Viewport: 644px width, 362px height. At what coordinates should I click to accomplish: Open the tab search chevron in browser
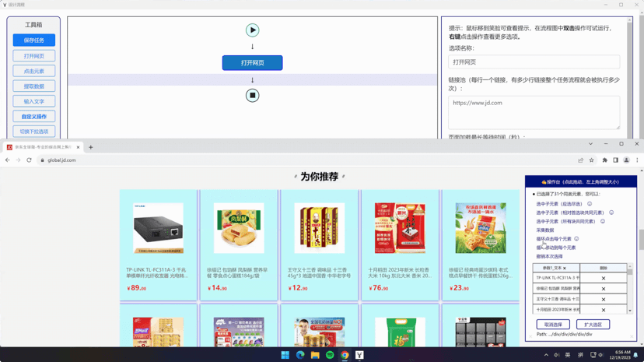[590, 144]
